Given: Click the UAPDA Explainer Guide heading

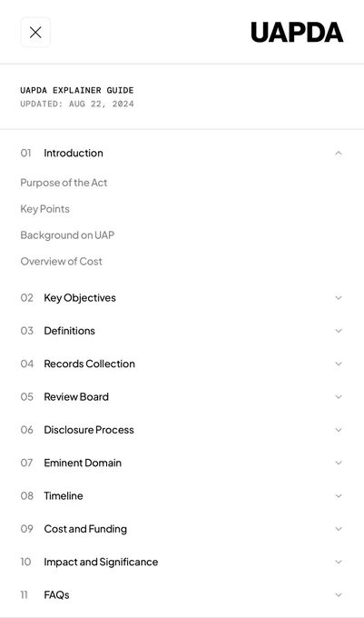Looking at the screenshot, I should [77, 90].
